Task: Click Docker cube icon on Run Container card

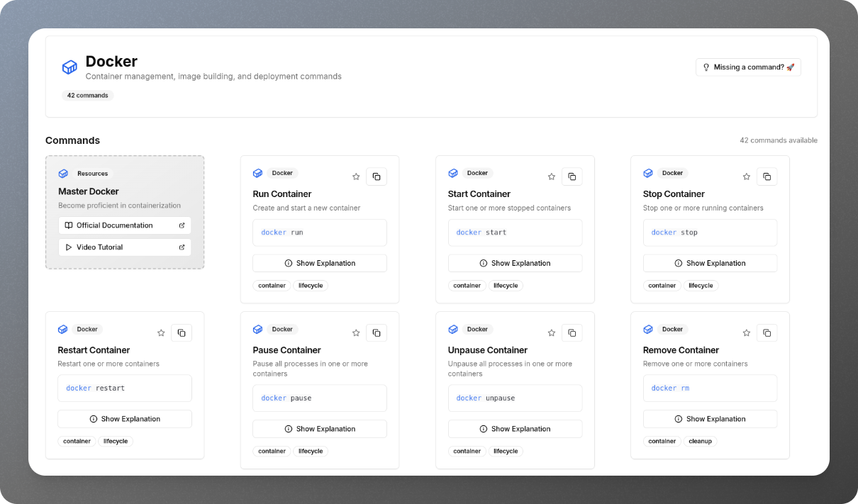Action: click(257, 173)
